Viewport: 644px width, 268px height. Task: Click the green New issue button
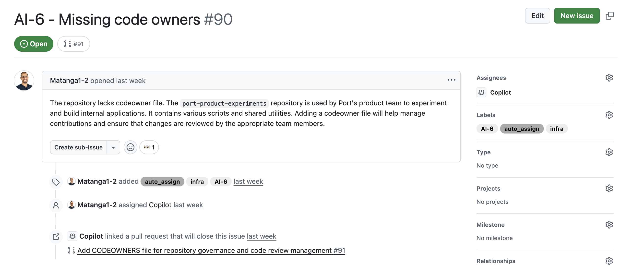[x=576, y=16]
